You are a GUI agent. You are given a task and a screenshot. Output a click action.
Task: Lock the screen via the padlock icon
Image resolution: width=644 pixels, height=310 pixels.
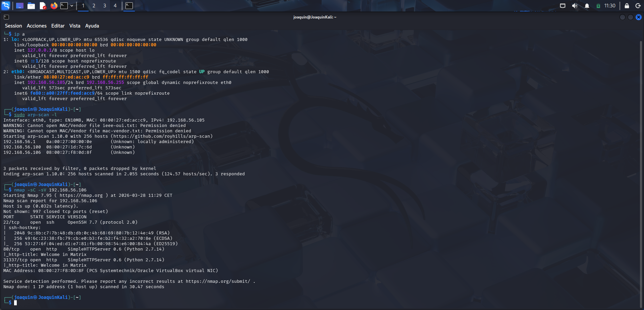(x=626, y=5)
